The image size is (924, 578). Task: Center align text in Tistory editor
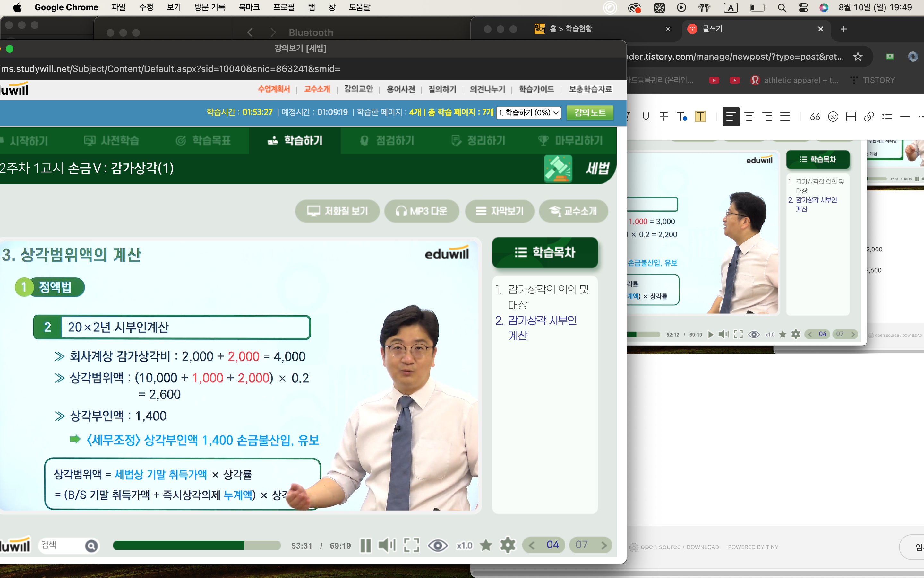coord(749,117)
